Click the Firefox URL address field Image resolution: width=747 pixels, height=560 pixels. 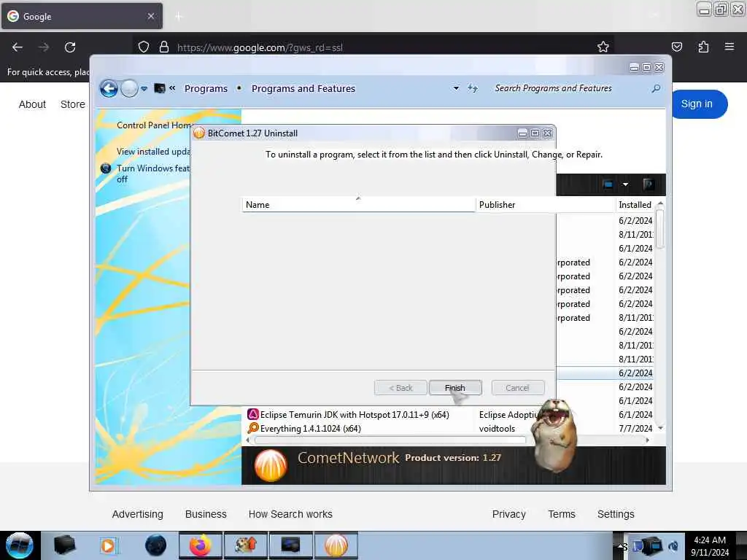371,47
